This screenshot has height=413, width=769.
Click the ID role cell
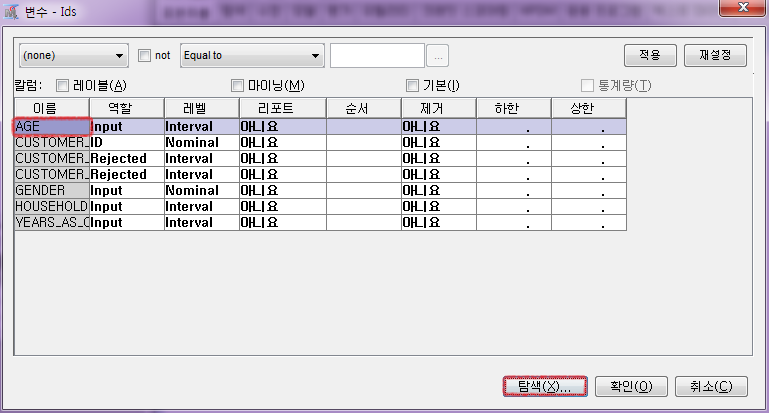click(127, 143)
